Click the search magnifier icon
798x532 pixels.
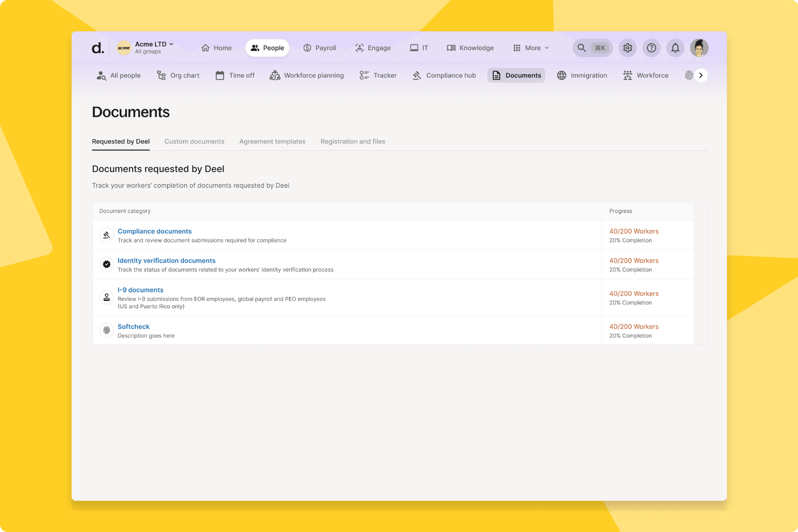pos(581,47)
